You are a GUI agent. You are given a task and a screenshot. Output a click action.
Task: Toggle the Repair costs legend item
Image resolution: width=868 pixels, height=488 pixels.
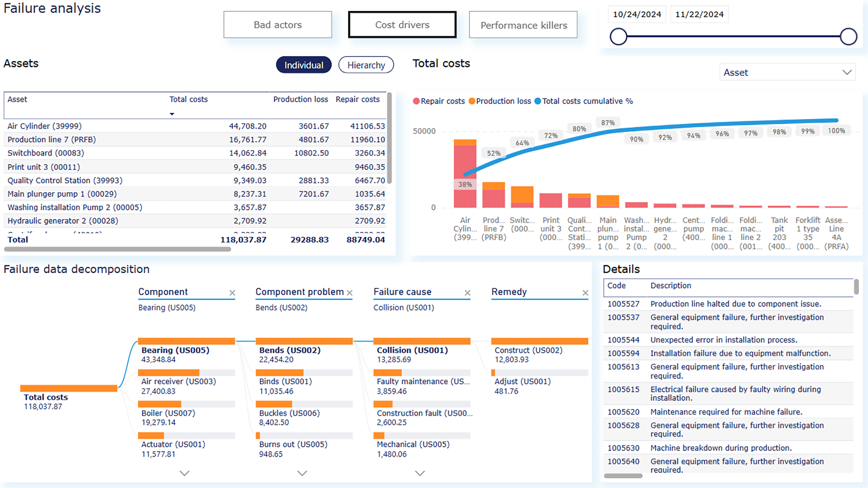point(439,101)
